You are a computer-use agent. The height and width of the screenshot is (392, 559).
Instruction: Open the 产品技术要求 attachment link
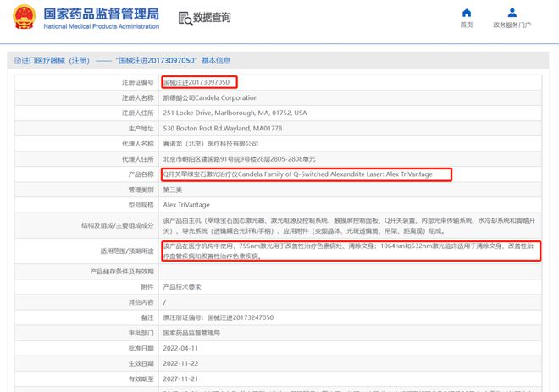pyautogui.click(x=182, y=287)
